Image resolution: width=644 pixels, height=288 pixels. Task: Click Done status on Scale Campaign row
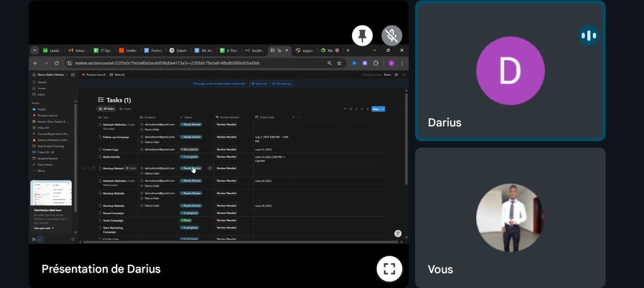(x=185, y=220)
